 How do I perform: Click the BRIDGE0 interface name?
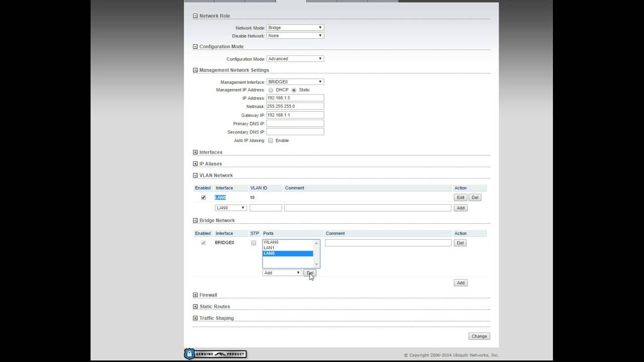(x=224, y=243)
